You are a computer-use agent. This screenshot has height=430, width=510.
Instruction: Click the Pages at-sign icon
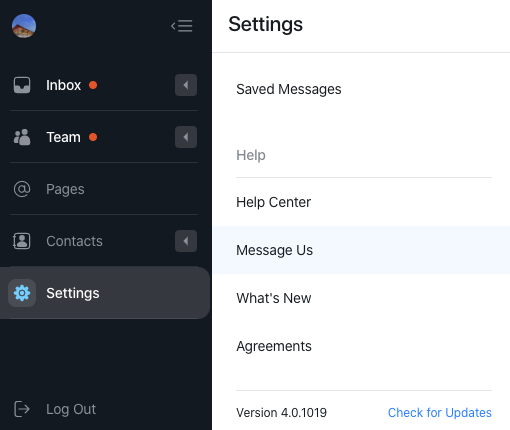point(22,189)
